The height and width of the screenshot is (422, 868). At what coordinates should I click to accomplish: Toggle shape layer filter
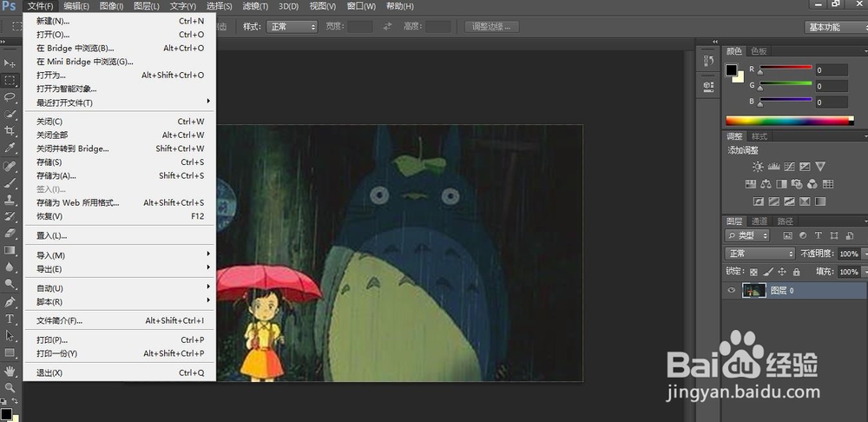coord(833,235)
